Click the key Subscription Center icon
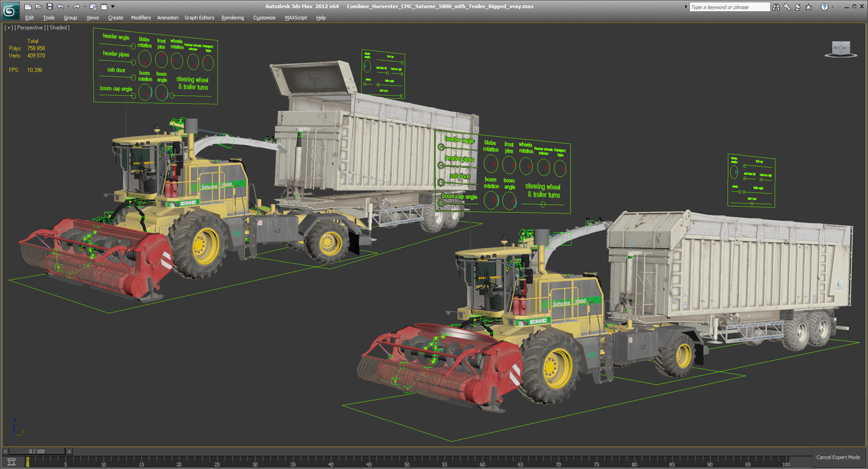This screenshot has height=469, width=868. point(787,7)
